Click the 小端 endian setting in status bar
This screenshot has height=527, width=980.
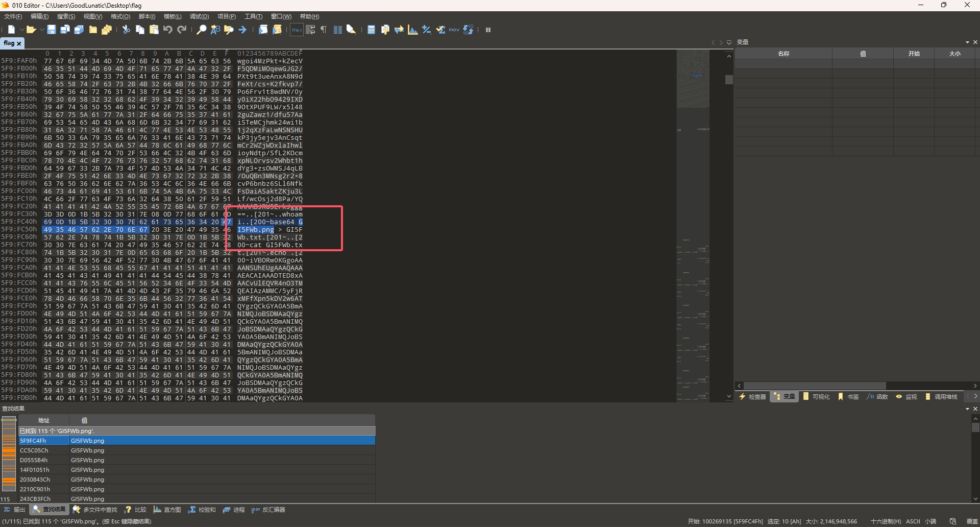931,521
